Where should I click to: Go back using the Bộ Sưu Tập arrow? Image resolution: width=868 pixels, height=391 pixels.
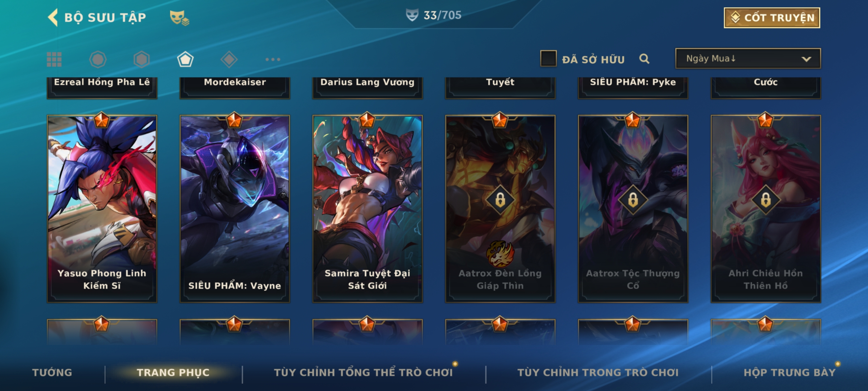point(53,17)
